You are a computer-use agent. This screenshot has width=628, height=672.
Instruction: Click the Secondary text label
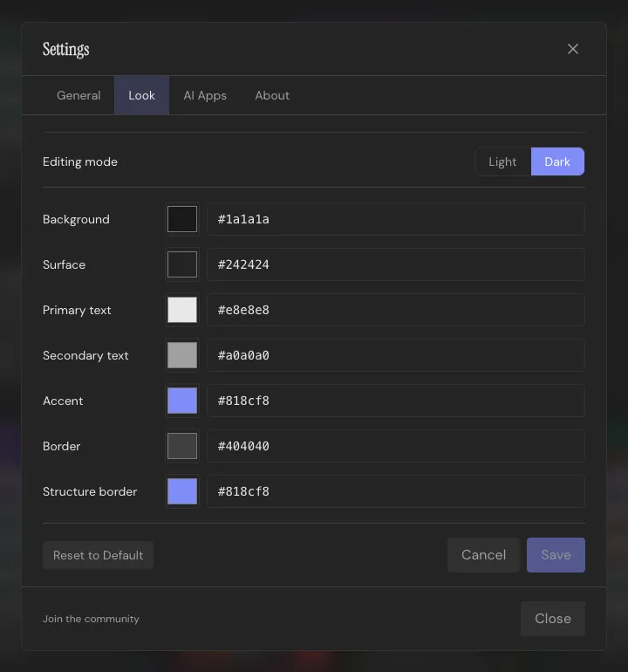tap(85, 355)
